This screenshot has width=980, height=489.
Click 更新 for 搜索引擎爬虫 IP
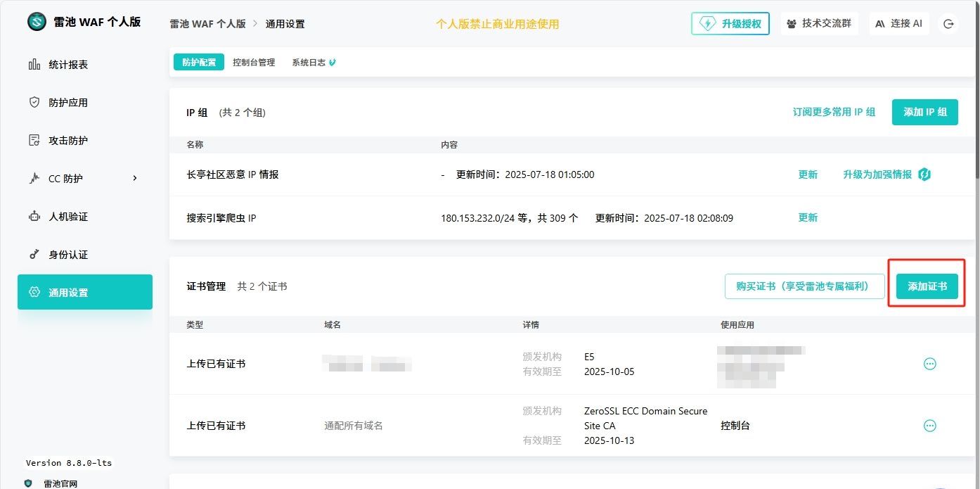tap(808, 218)
